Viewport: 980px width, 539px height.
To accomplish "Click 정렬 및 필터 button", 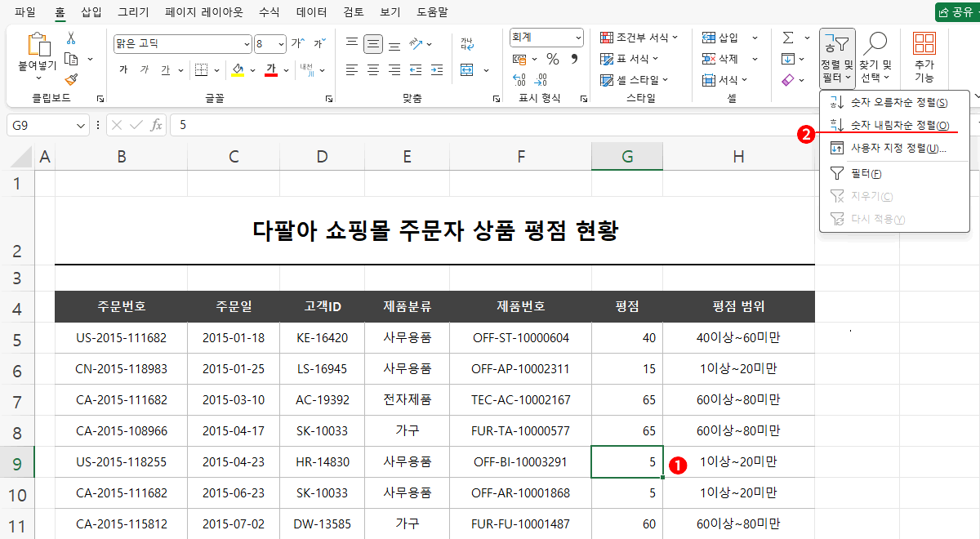I will 837,59.
